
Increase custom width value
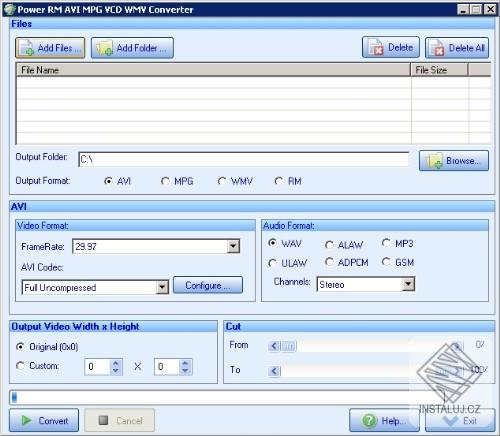click(116, 363)
